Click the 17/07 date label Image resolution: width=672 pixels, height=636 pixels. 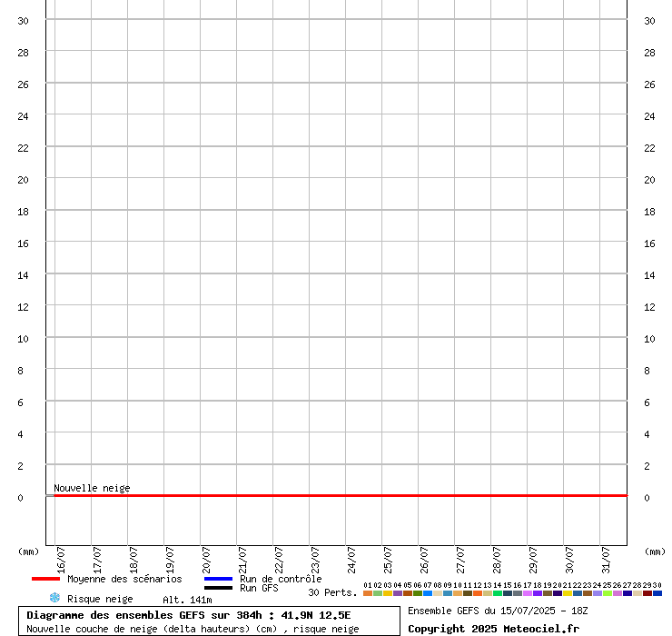(97, 560)
